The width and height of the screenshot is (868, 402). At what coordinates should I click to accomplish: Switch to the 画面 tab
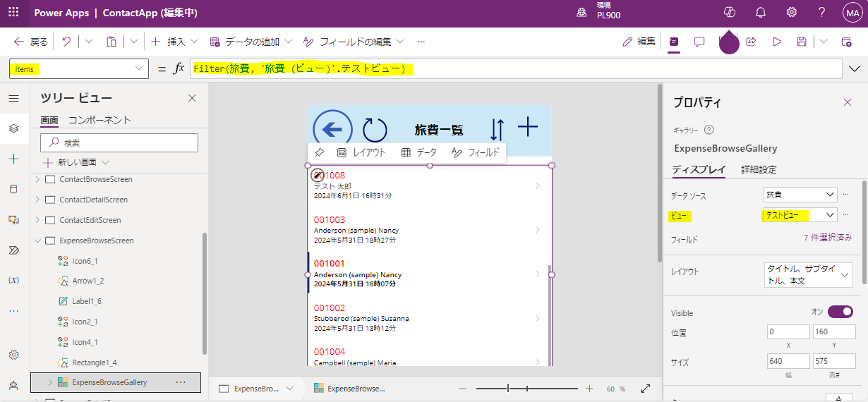coord(49,121)
